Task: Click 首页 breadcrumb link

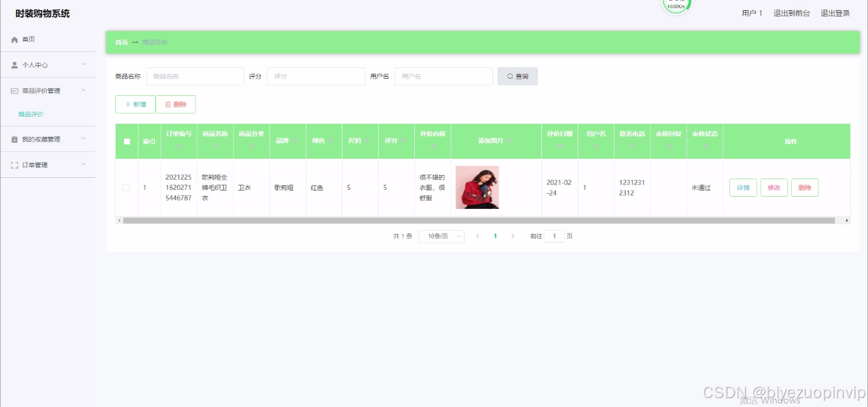Action: [121, 43]
